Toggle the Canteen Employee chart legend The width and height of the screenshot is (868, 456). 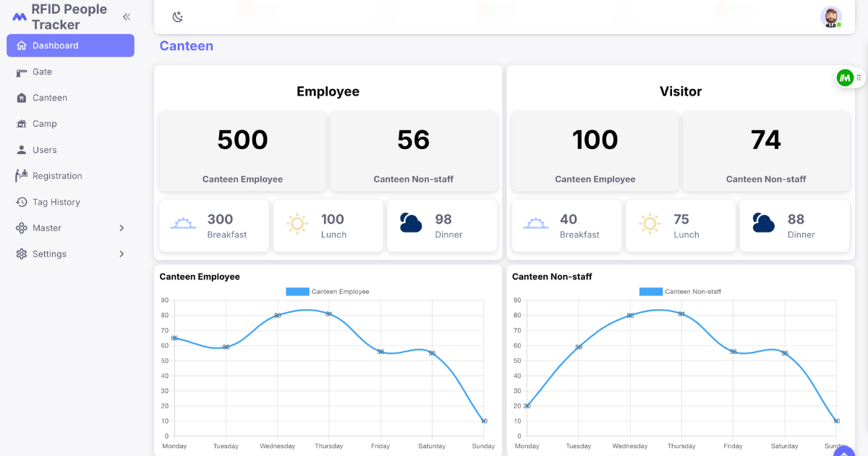click(328, 292)
